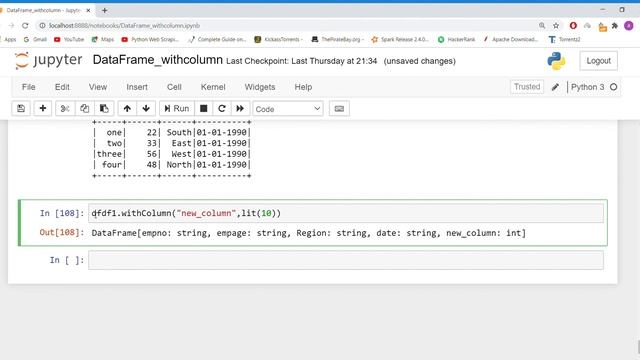
Task: Open the View menu
Action: click(98, 87)
